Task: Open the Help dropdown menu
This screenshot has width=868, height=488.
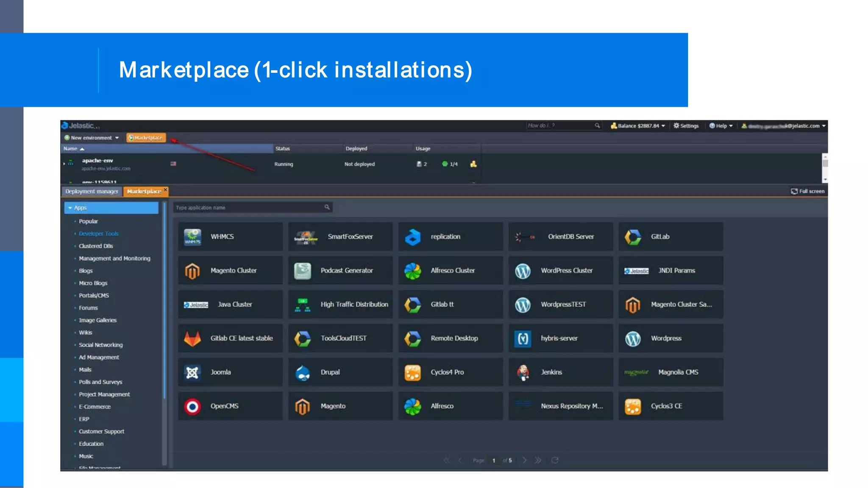Action: [x=721, y=126]
